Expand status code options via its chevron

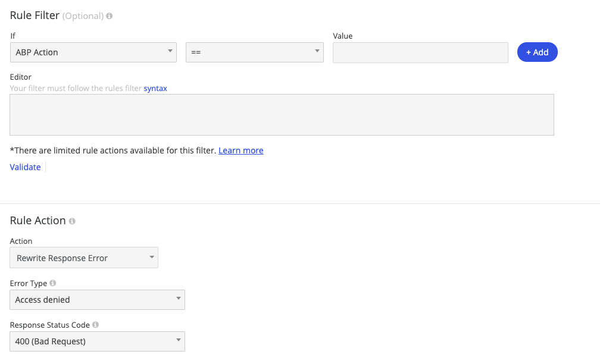click(177, 341)
